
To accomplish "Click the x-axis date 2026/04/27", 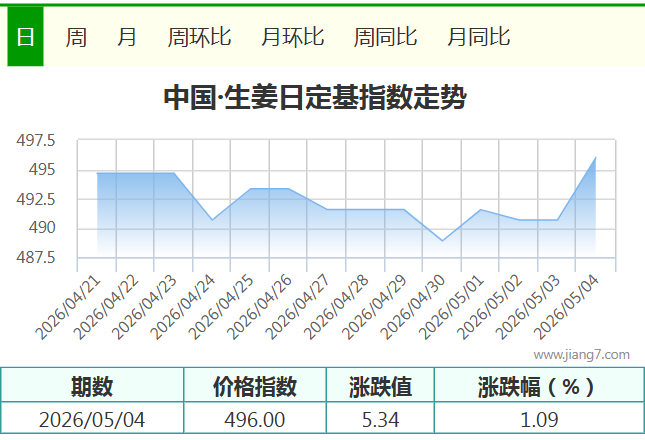I will [x=298, y=308].
